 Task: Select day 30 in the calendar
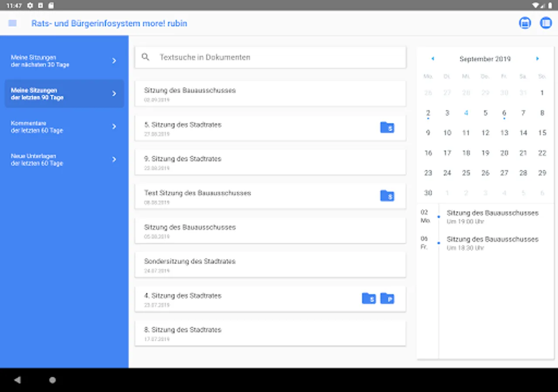pyautogui.click(x=428, y=193)
